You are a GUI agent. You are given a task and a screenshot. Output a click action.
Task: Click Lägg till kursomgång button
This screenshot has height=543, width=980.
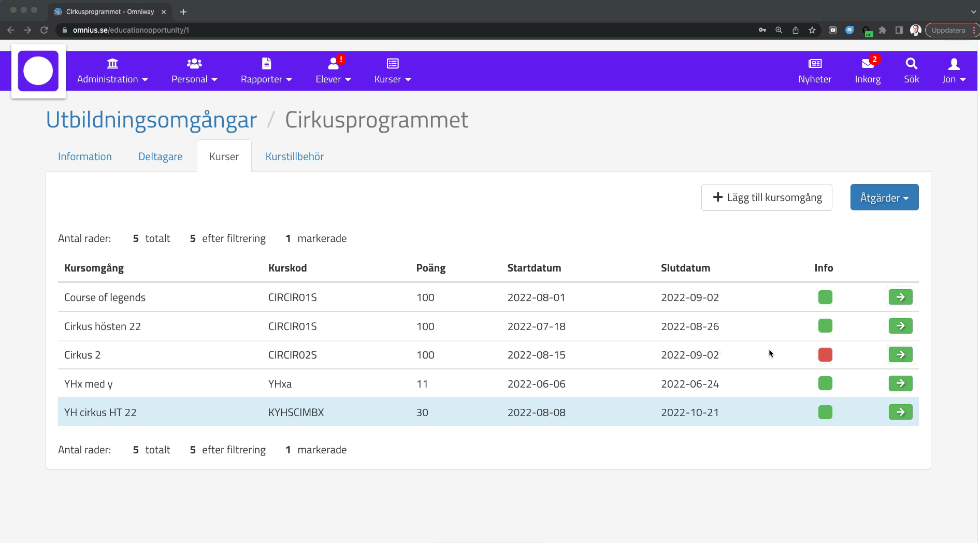click(x=767, y=197)
